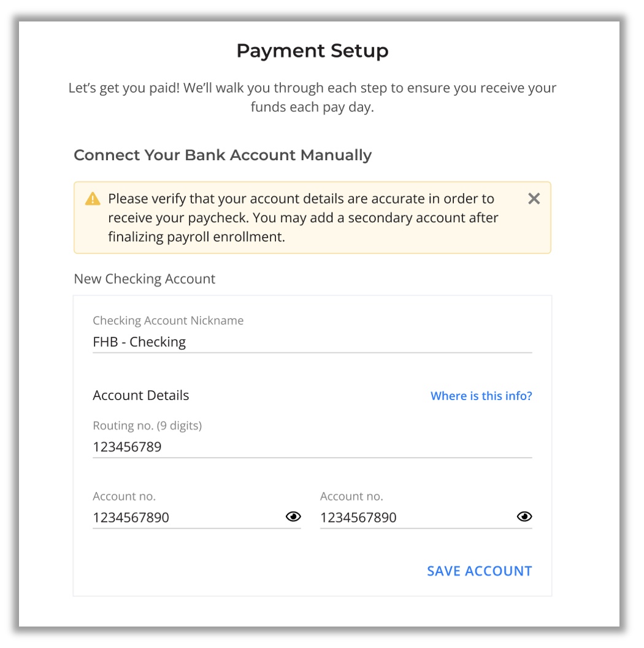Click the 'New Checking Account' section label
The width and height of the screenshot is (644, 648).
(x=145, y=279)
